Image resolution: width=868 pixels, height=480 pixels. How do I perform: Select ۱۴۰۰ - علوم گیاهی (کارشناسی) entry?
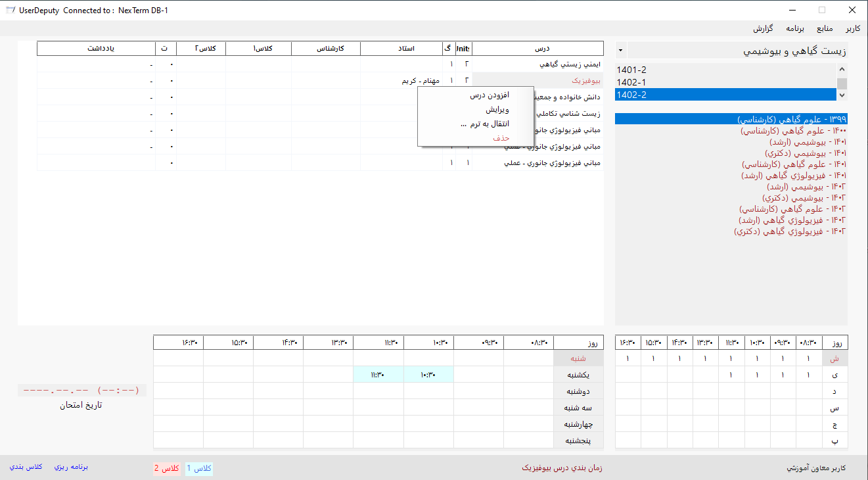click(793, 131)
